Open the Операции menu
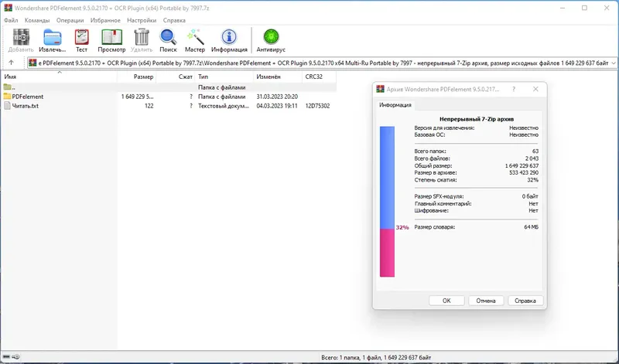 pos(70,20)
